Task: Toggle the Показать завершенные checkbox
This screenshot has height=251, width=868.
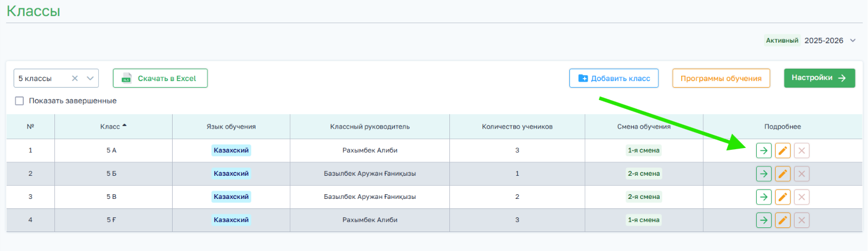Action: point(20,101)
